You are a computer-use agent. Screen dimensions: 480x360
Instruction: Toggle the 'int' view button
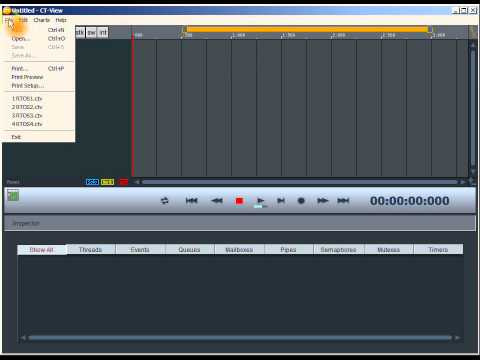click(x=103, y=32)
